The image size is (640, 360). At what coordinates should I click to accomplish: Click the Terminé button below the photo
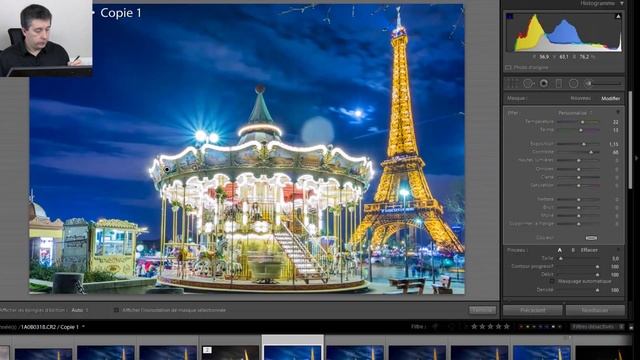pyautogui.click(x=482, y=310)
